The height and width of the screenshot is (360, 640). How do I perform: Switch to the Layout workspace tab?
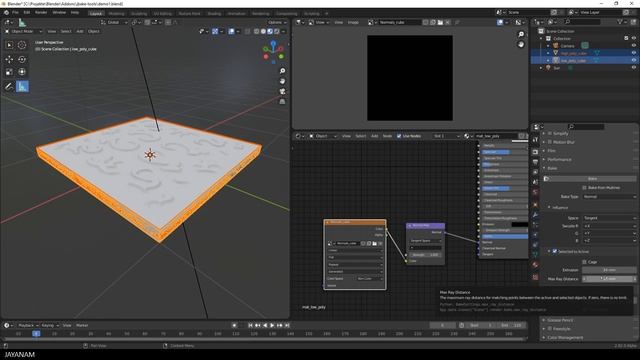click(x=96, y=13)
